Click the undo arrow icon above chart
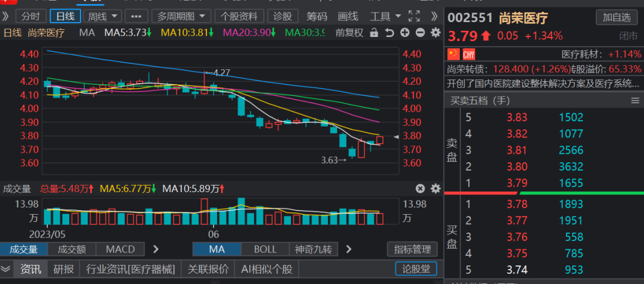Viewport: 644px width, 284px height. coord(389,33)
